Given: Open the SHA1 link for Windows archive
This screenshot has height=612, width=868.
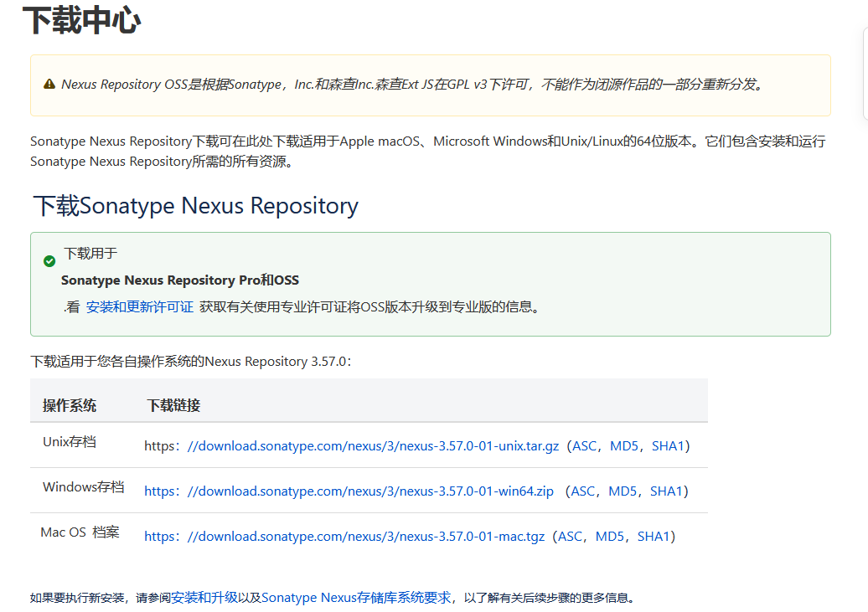Looking at the screenshot, I should (666, 491).
